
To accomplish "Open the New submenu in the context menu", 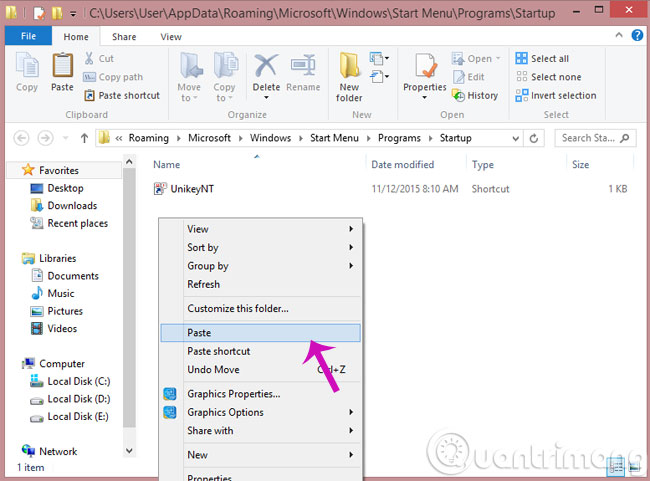I will click(260, 455).
